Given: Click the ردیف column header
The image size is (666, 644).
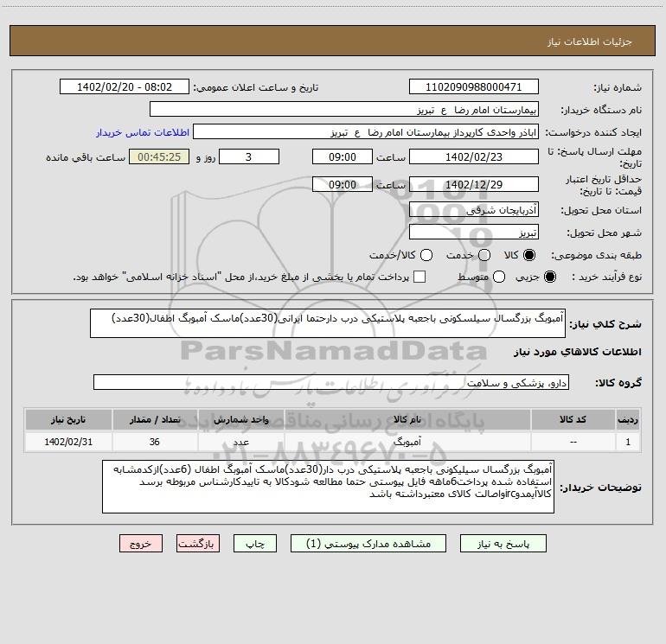Looking at the screenshot, I should (x=628, y=419).
